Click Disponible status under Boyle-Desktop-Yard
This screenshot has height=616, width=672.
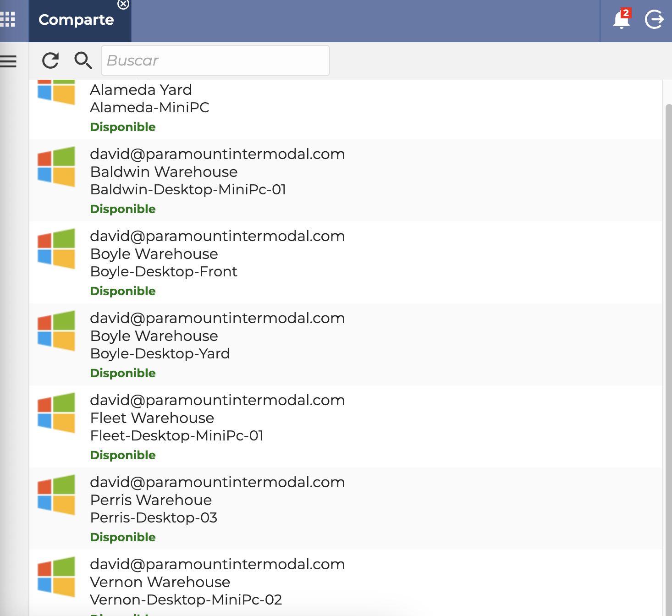(123, 373)
